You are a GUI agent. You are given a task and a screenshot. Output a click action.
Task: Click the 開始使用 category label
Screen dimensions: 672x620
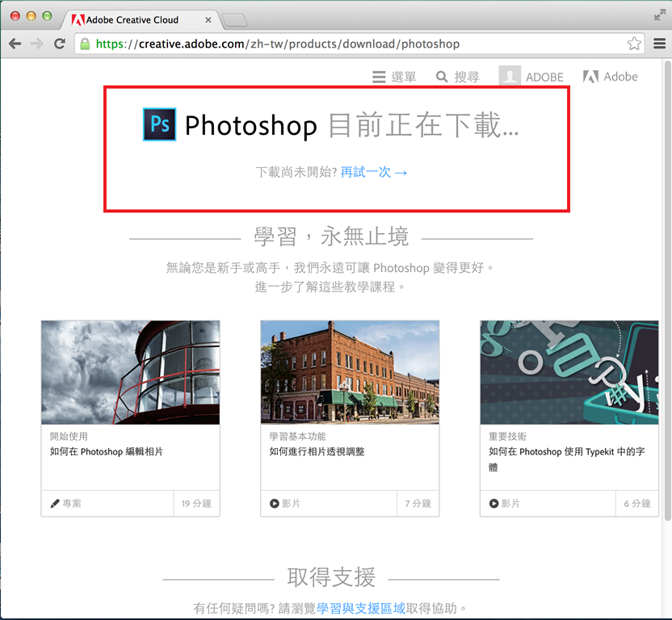(x=69, y=436)
